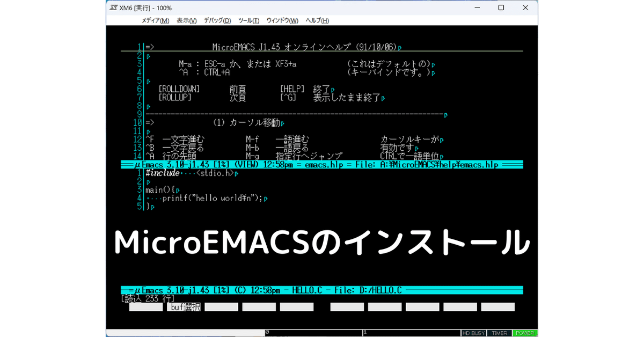Click the rightmost function key button
The width and height of the screenshot is (644, 337).
(499, 306)
